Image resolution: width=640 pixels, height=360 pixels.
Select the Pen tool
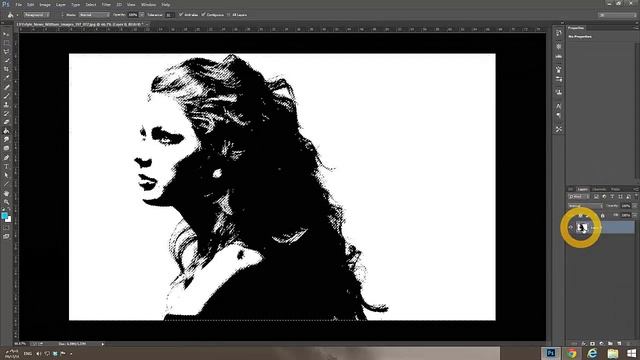[6, 158]
